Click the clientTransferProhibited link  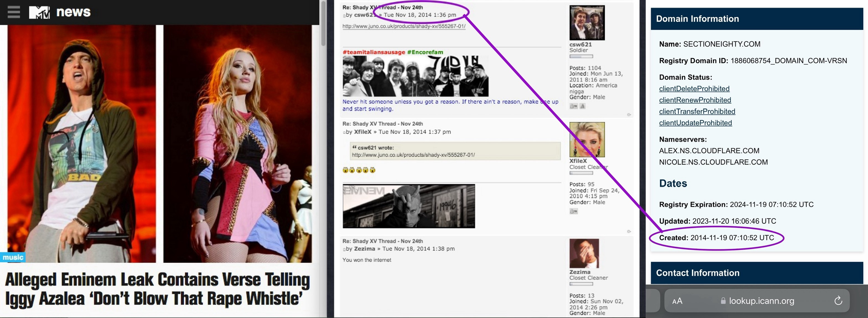697,111
